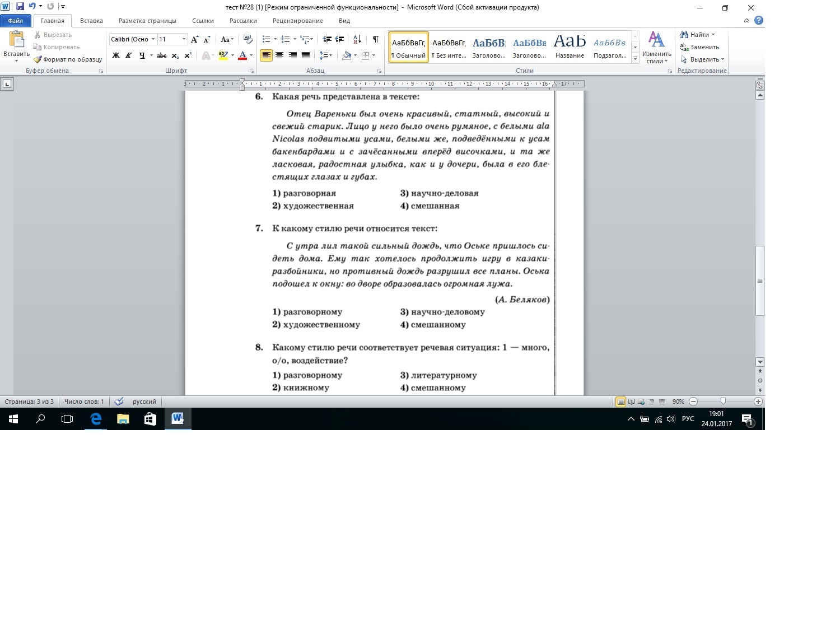Viewport: 840px width, 630px height.
Task: Decrease font size with shrink font icon
Action: click(207, 39)
